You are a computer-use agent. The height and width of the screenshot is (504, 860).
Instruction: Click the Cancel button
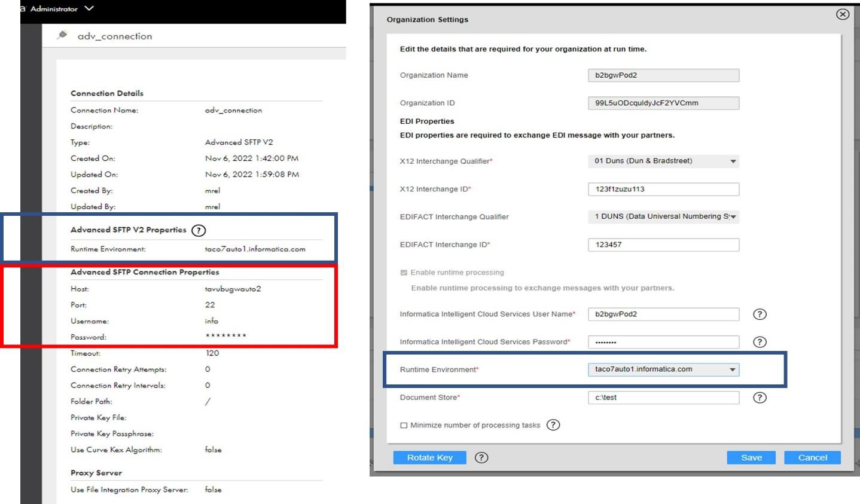(x=813, y=458)
